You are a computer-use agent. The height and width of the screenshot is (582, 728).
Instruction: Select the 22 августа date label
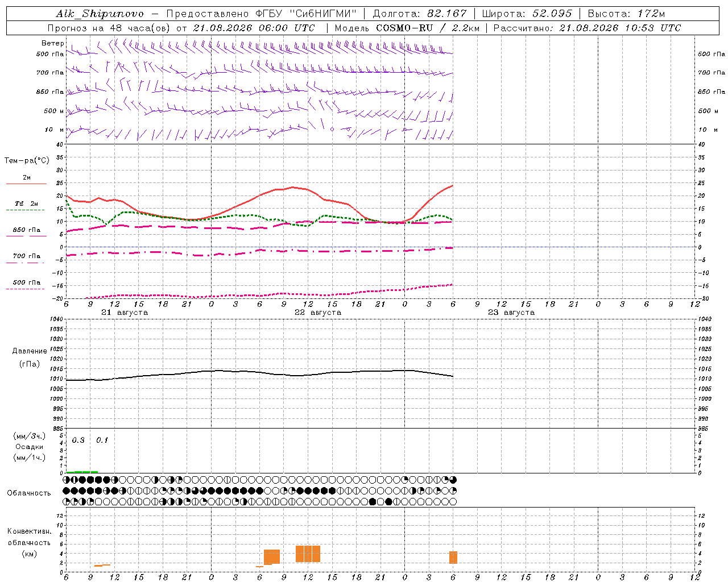pos(318,313)
